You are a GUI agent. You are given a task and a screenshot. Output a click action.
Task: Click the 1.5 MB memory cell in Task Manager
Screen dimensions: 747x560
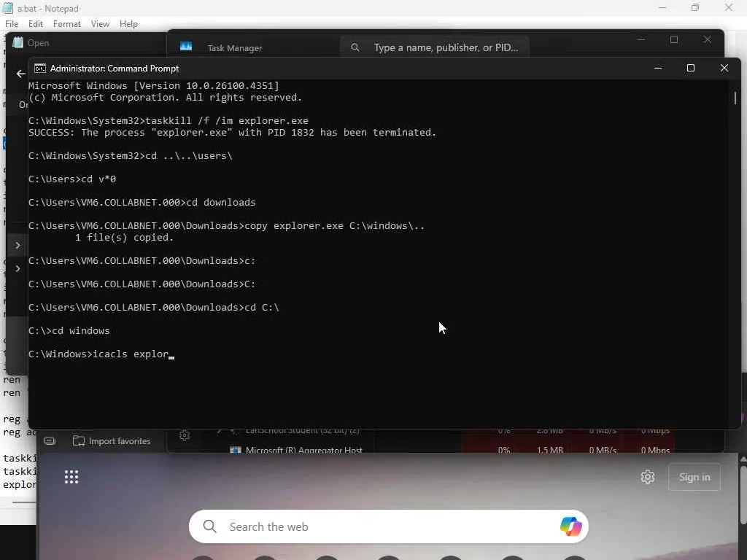pyautogui.click(x=550, y=449)
